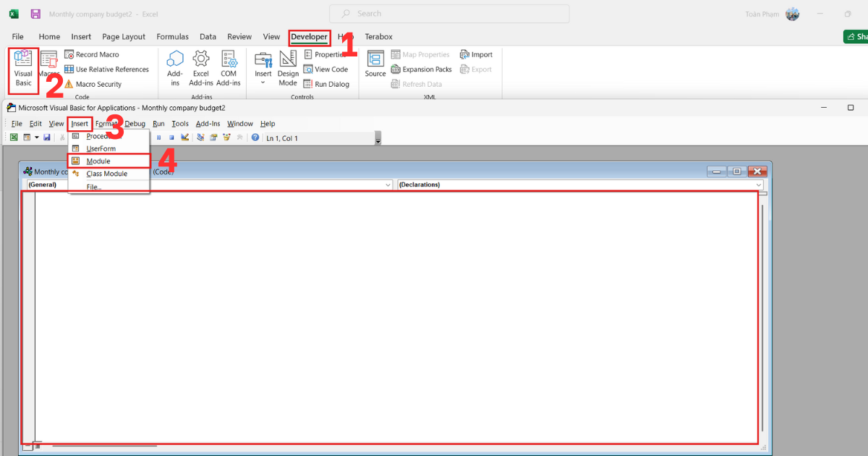Enable Use Relative References
The height and width of the screenshot is (456, 868).
pos(107,69)
